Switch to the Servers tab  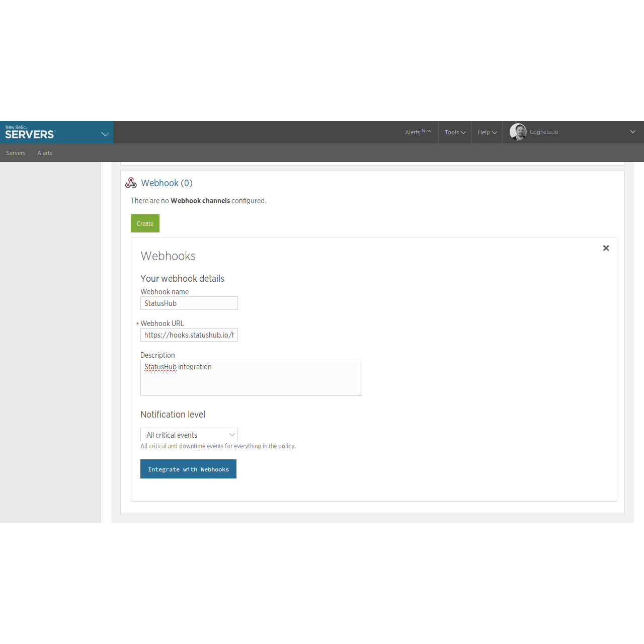point(16,153)
